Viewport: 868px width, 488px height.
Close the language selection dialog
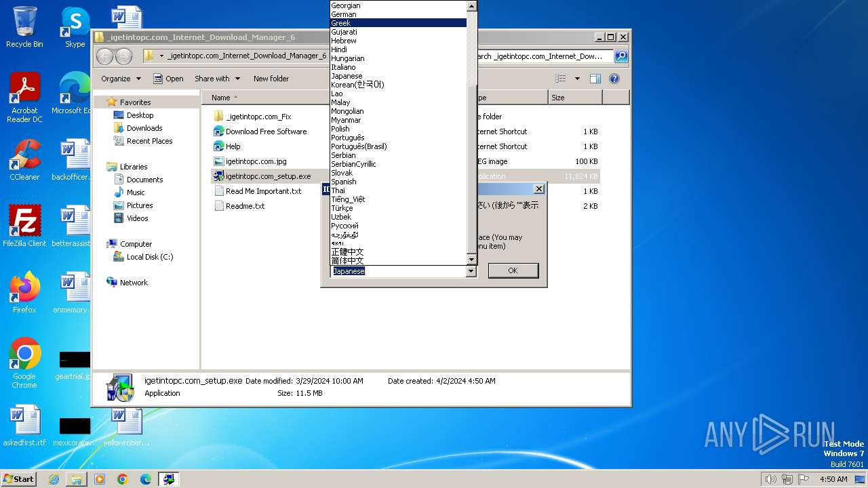coord(539,189)
